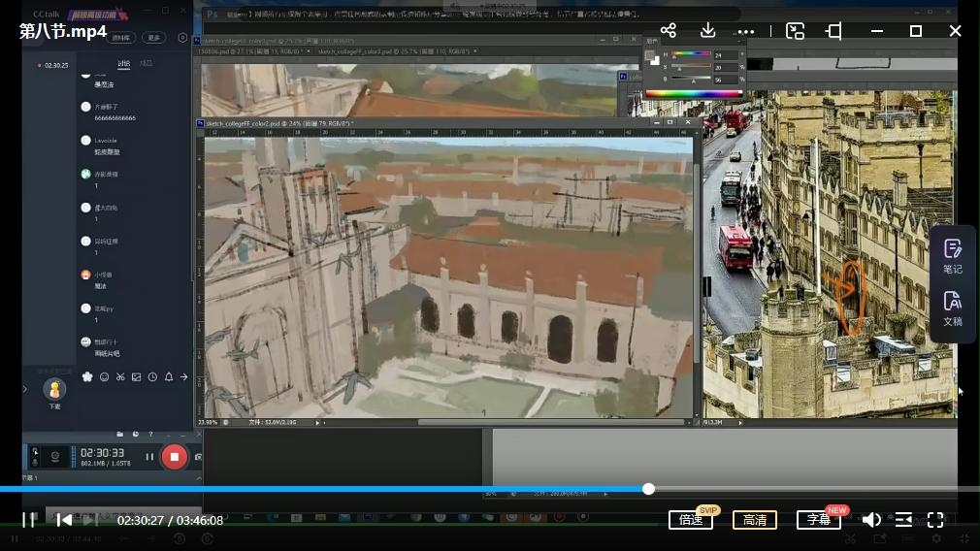This screenshot has height=551, width=980.
Task: Open the 文稿 transcript panel
Action: 953,308
